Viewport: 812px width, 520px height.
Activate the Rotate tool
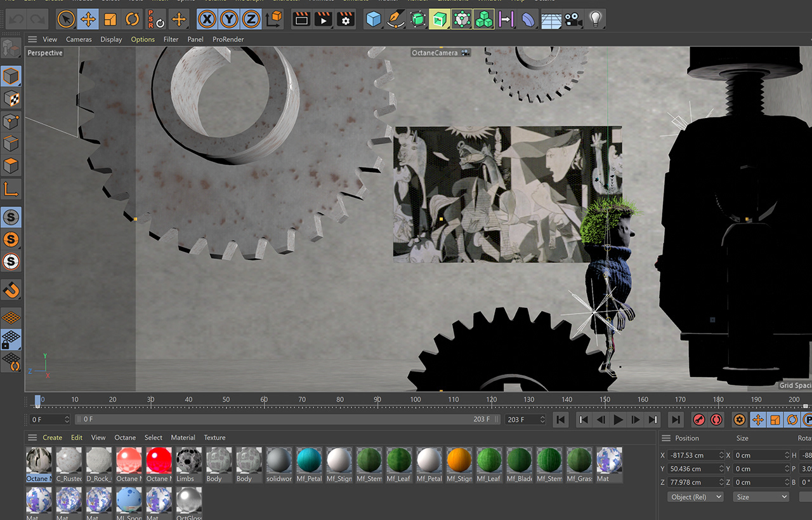click(x=132, y=20)
